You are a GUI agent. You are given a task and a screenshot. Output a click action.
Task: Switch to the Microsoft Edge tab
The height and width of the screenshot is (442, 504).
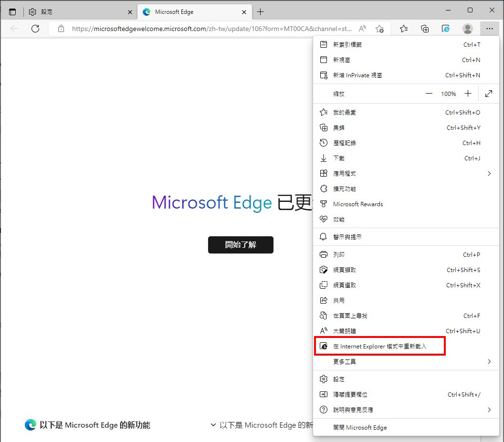pos(194,12)
